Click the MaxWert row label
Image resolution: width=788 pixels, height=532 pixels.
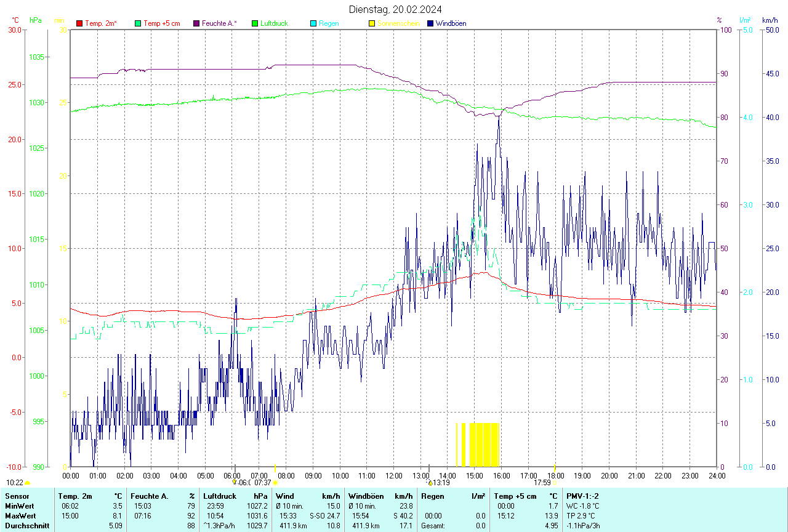pyautogui.click(x=19, y=516)
